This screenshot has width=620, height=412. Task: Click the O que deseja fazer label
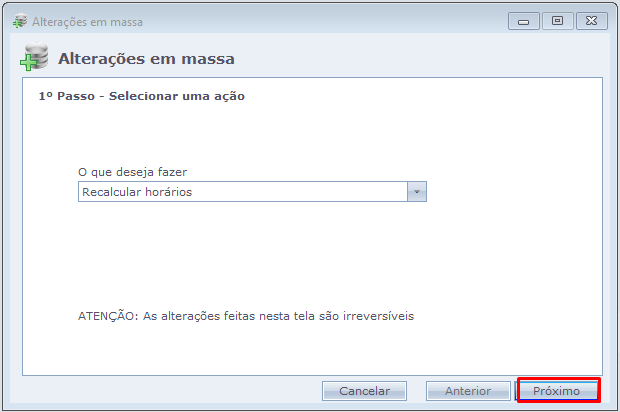tap(132, 172)
